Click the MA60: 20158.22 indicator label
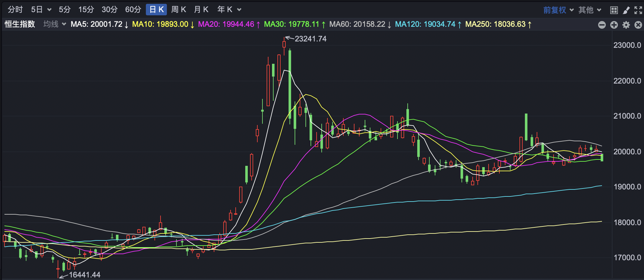Image resolution: width=644 pixels, height=280 pixels. 360,24
